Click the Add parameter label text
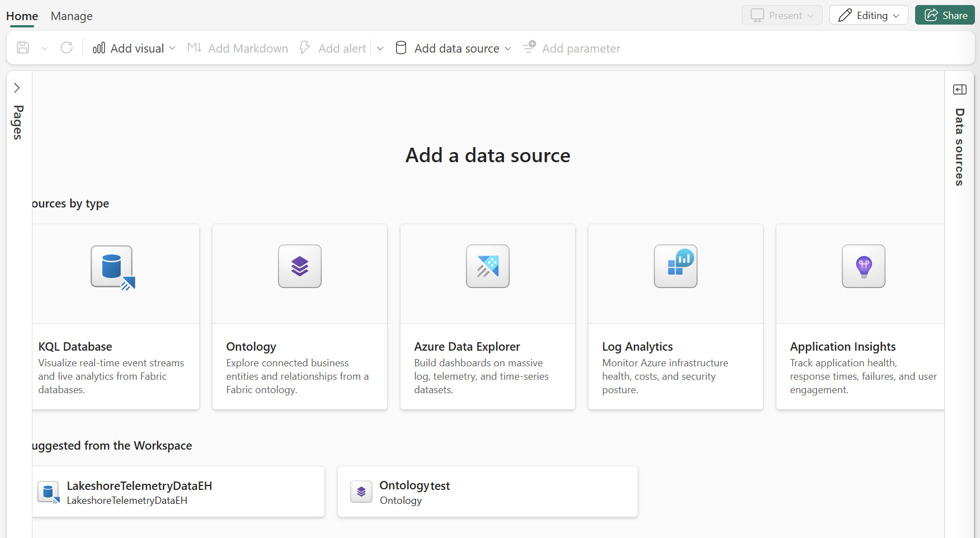This screenshot has height=538, width=980. (581, 49)
